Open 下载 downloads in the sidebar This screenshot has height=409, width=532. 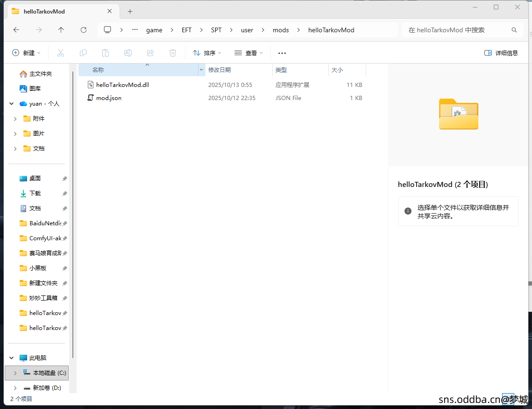35,194
